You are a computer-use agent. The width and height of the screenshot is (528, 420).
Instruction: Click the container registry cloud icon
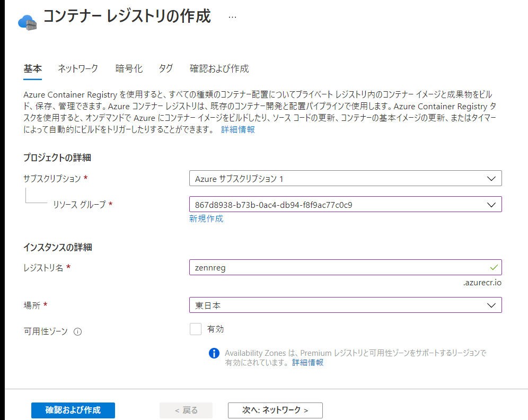pos(27,23)
